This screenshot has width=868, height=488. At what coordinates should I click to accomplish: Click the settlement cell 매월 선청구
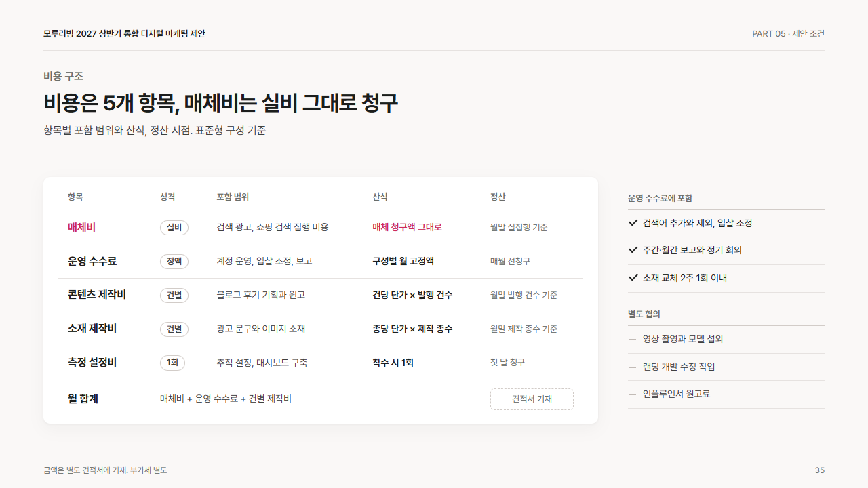coord(510,261)
